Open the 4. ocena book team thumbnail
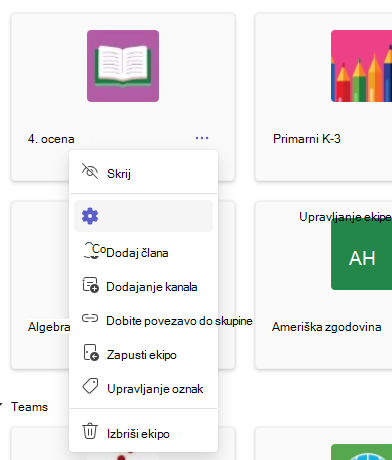The width and height of the screenshot is (392, 460). click(x=123, y=66)
